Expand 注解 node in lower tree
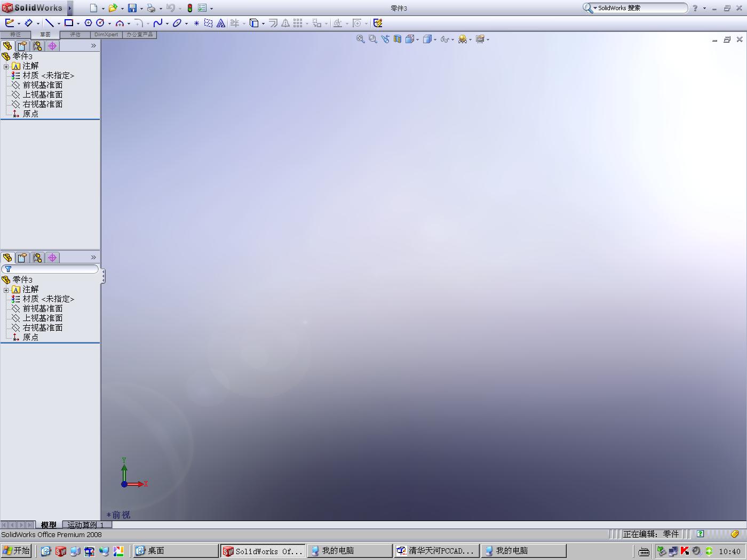747x560 pixels. [6, 290]
